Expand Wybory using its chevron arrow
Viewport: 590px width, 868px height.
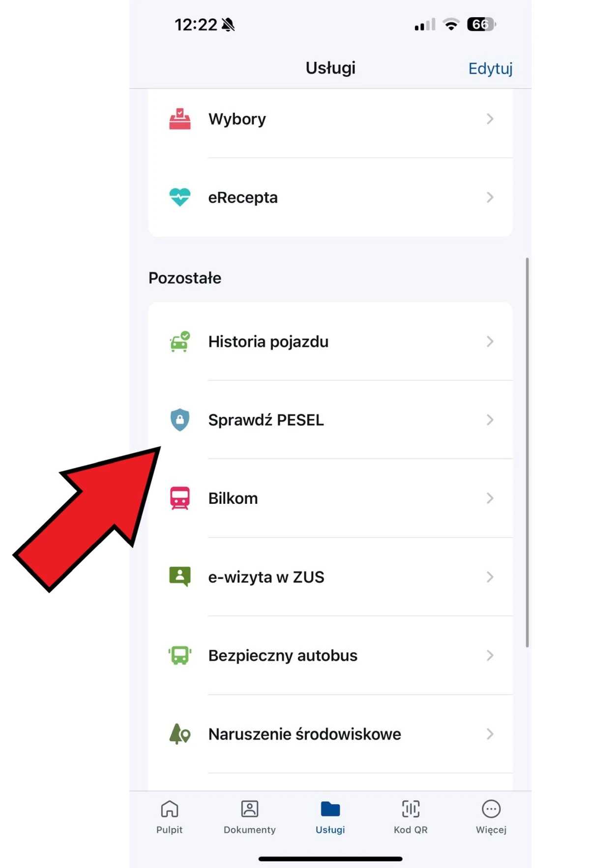pyautogui.click(x=490, y=119)
